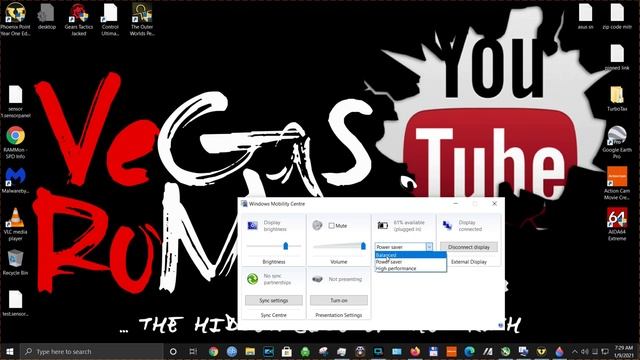Click the 'Display connected' status text
The height and width of the screenshot is (360, 640).
(x=470, y=226)
